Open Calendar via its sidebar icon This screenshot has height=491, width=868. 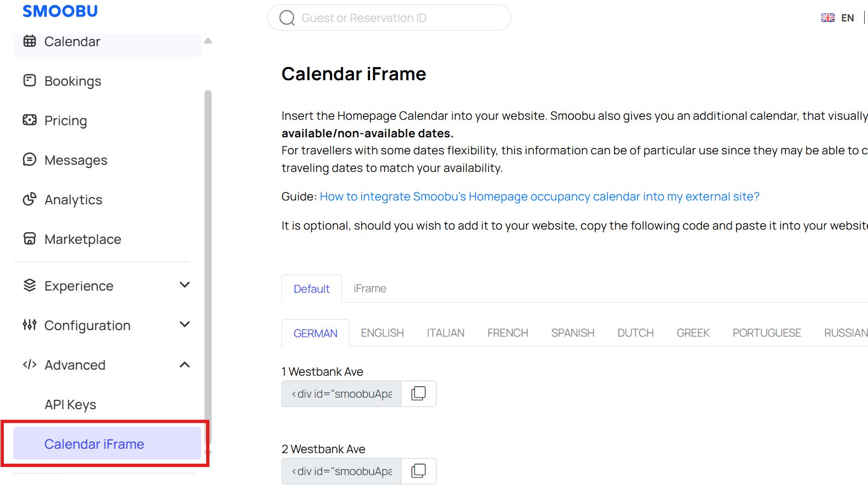[30, 41]
